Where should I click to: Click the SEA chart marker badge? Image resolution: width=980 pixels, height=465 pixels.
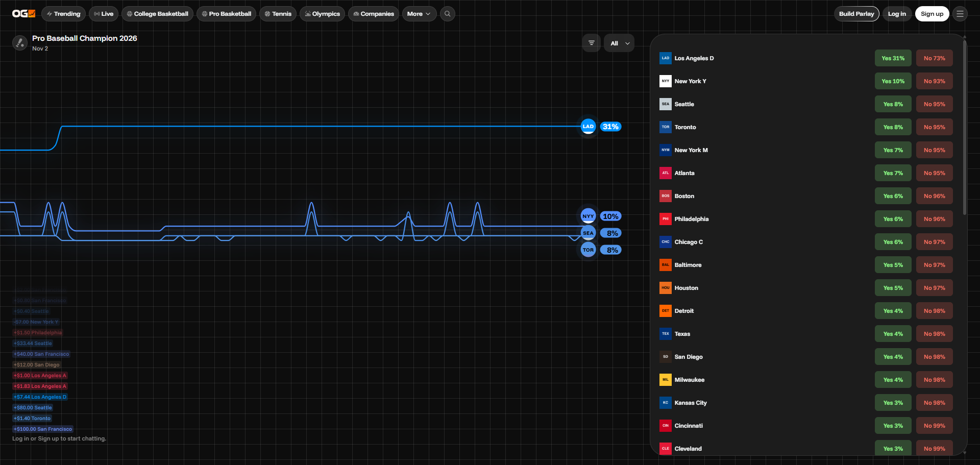coord(588,233)
